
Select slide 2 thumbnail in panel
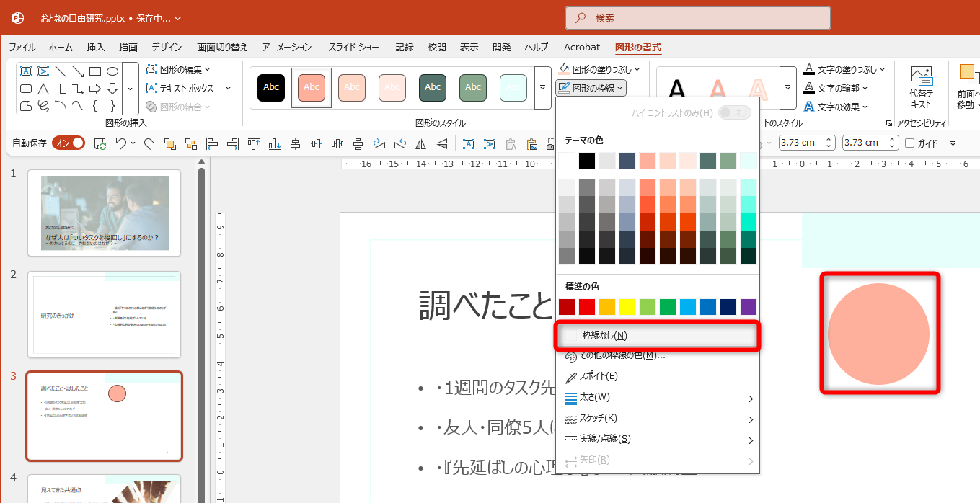point(104,315)
